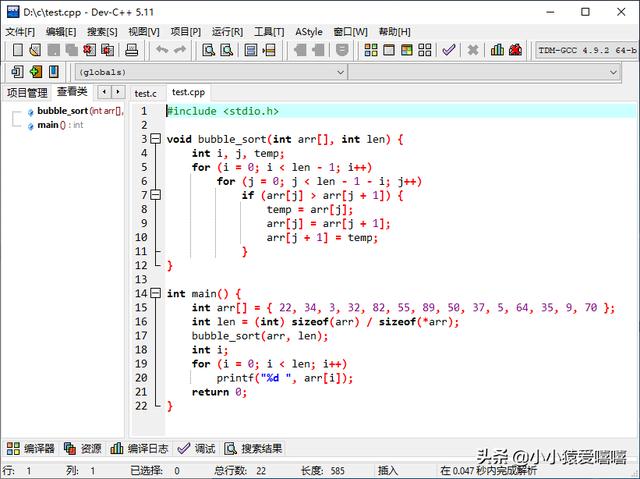The height and width of the screenshot is (479, 640).
Task: Collapse the if block fold on line 7
Action: pos(156,195)
